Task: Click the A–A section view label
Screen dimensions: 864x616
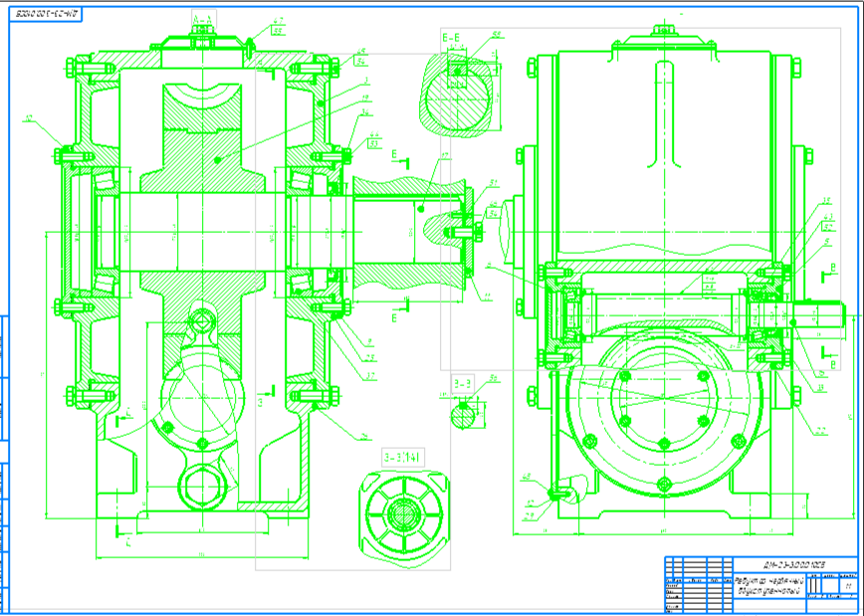Action: click(x=204, y=19)
